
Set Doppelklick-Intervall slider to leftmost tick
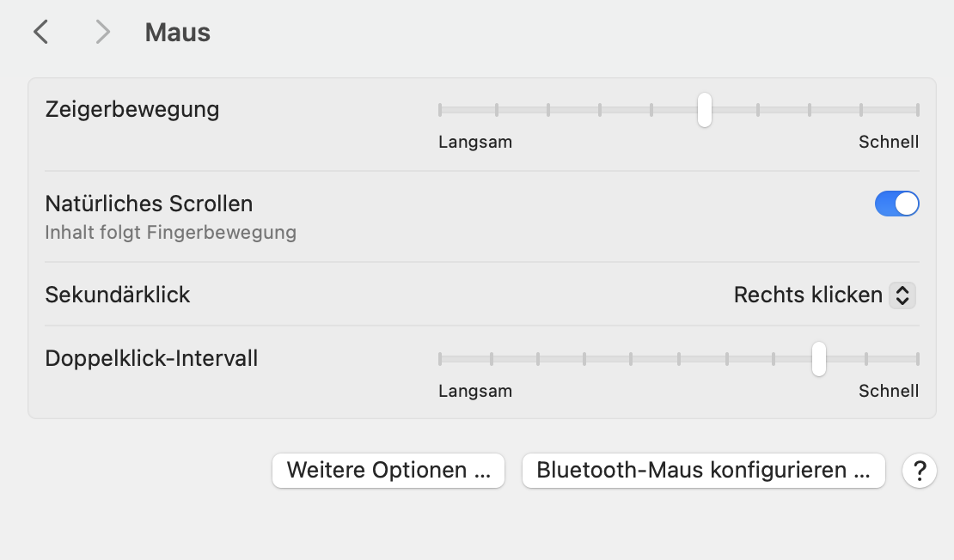pyautogui.click(x=440, y=359)
